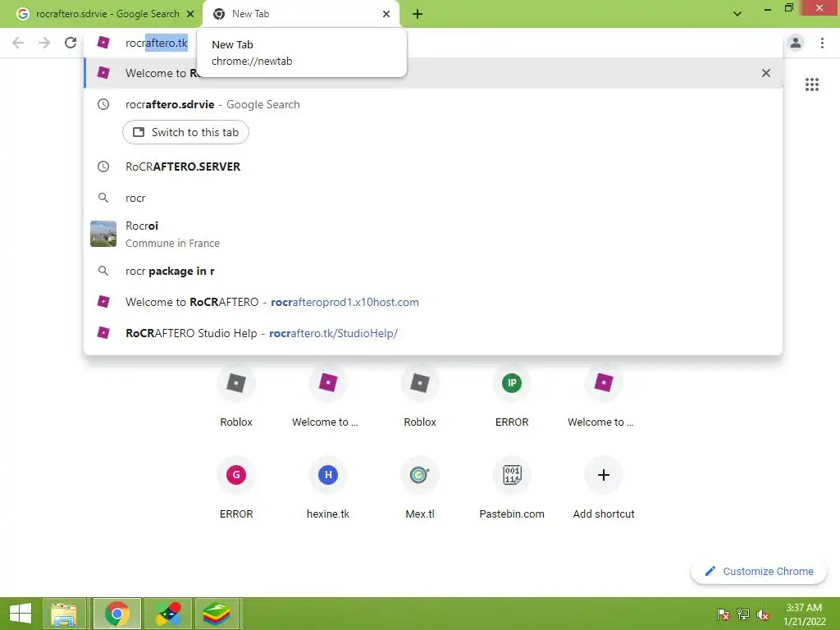840x630 pixels.
Task: Click the clock icon beside RoCRAFTERO.SERVER
Action: 103,167
